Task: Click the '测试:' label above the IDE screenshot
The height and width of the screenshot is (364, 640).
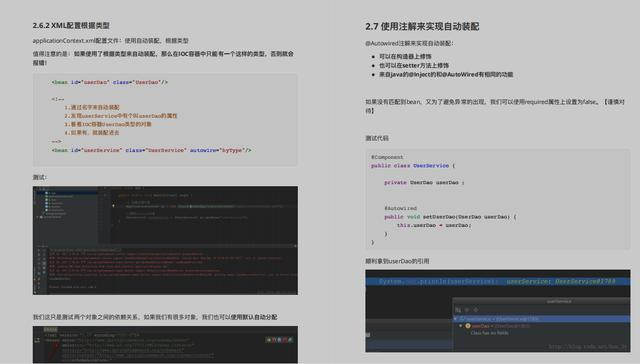Action: pyautogui.click(x=40, y=177)
